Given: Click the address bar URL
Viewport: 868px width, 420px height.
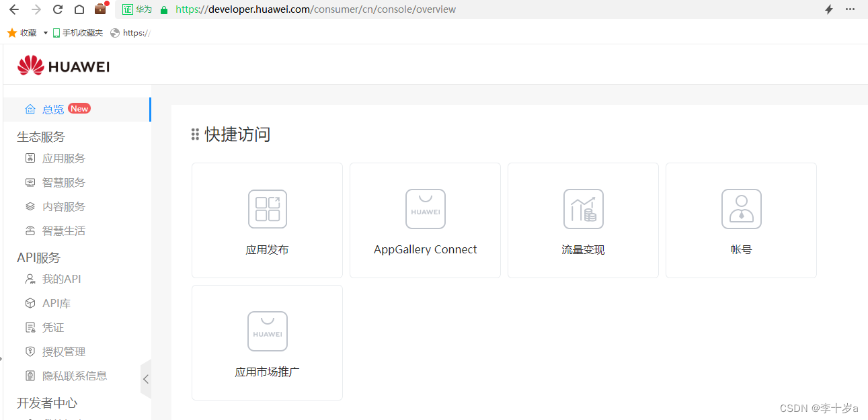Looking at the screenshot, I should coord(315,9).
